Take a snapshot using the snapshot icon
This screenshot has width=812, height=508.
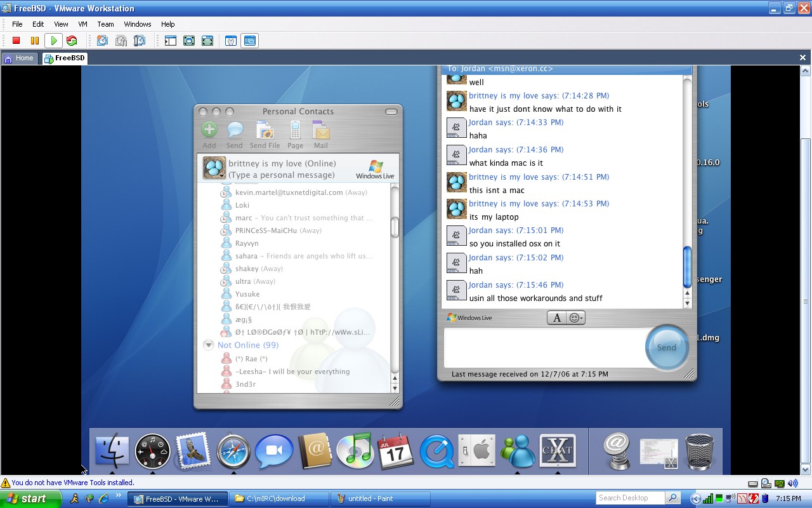coord(102,41)
